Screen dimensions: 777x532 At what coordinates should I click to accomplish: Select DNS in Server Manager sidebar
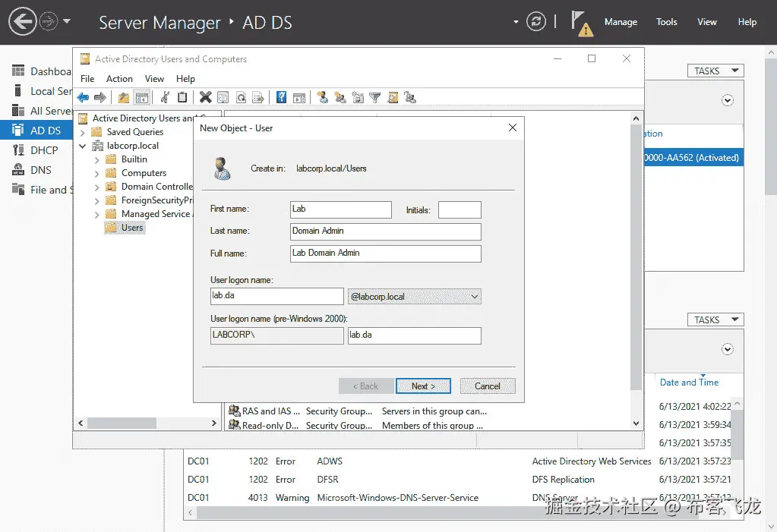coord(36,170)
